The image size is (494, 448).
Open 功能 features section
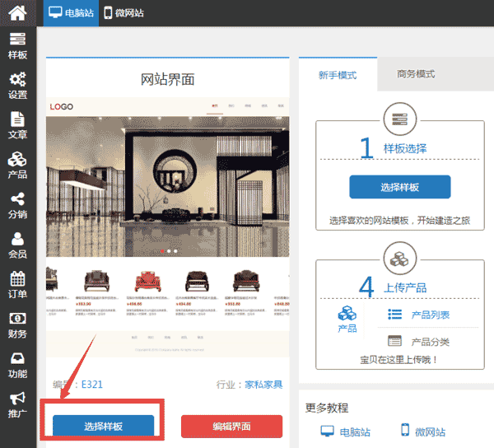17,365
